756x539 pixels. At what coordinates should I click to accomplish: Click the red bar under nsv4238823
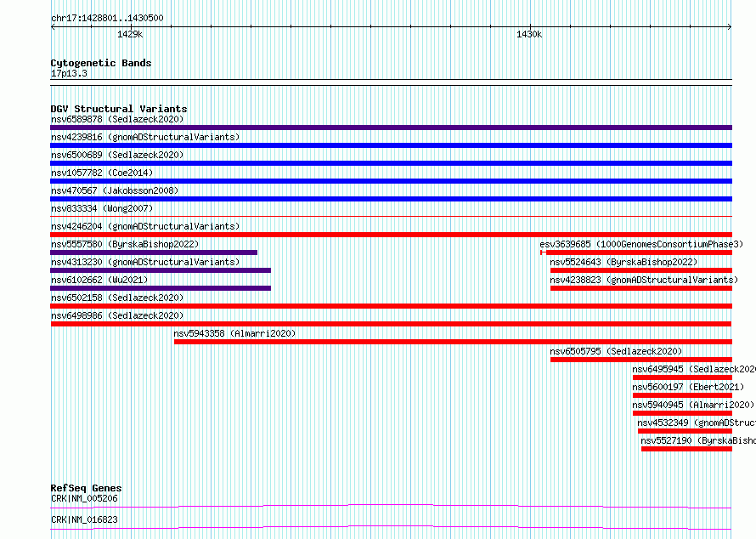[x=641, y=288]
